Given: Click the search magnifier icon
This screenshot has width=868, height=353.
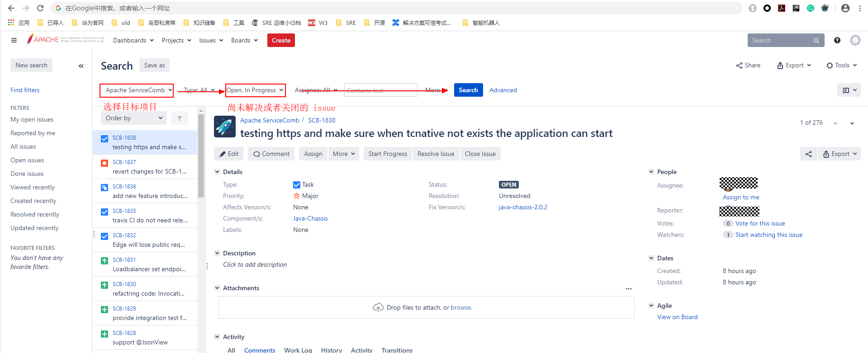Looking at the screenshot, I should point(816,41).
